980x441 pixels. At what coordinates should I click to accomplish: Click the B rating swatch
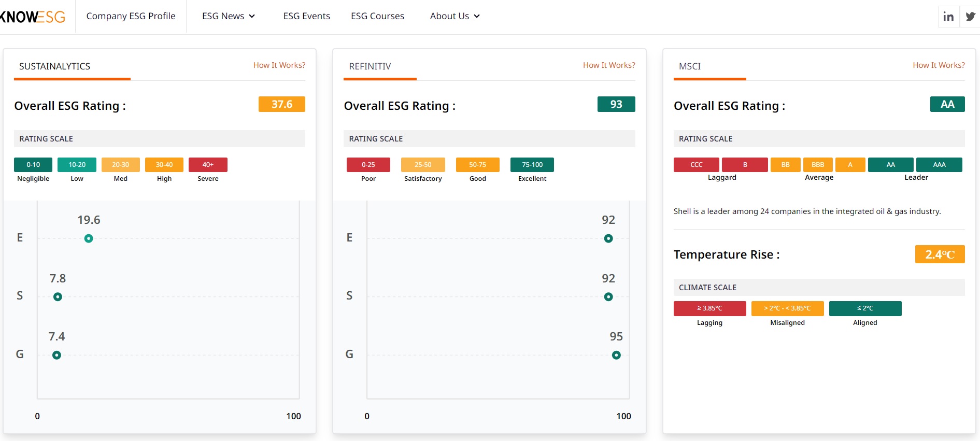[x=745, y=165]
